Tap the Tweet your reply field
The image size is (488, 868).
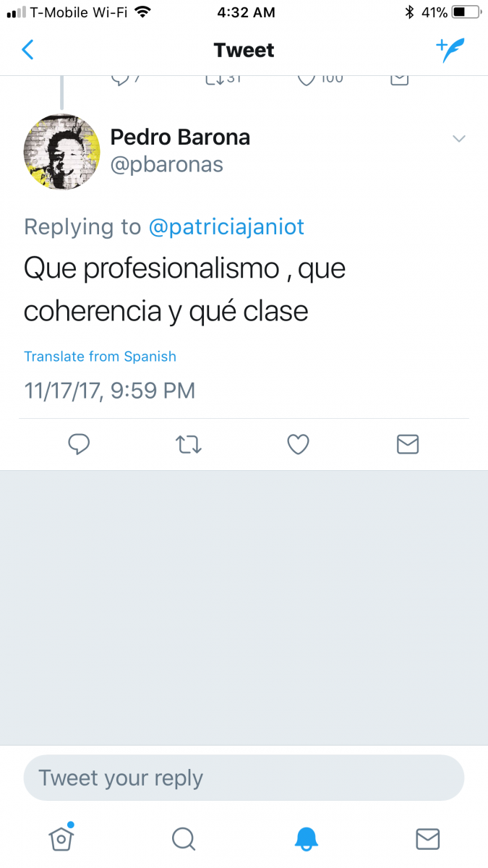pyautogui.click(x=244, y=778)
